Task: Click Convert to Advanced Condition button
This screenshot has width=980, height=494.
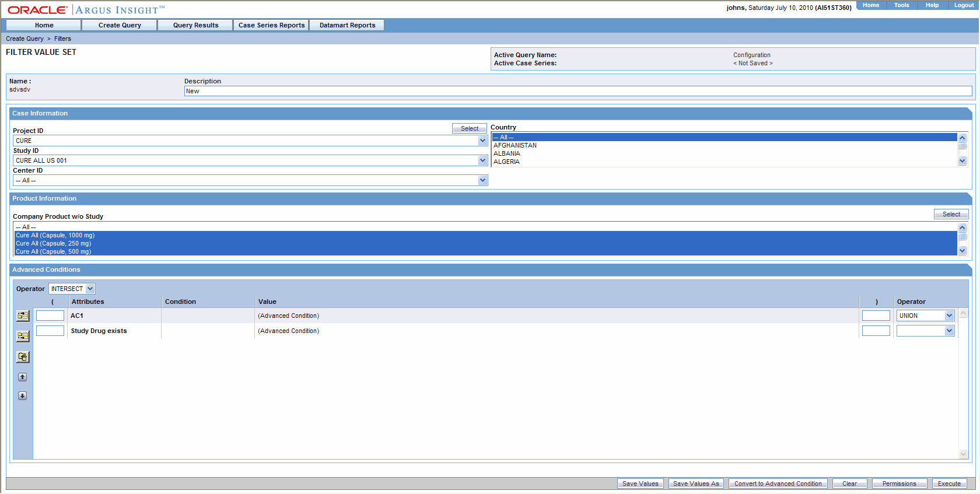Action: point(778,484)
